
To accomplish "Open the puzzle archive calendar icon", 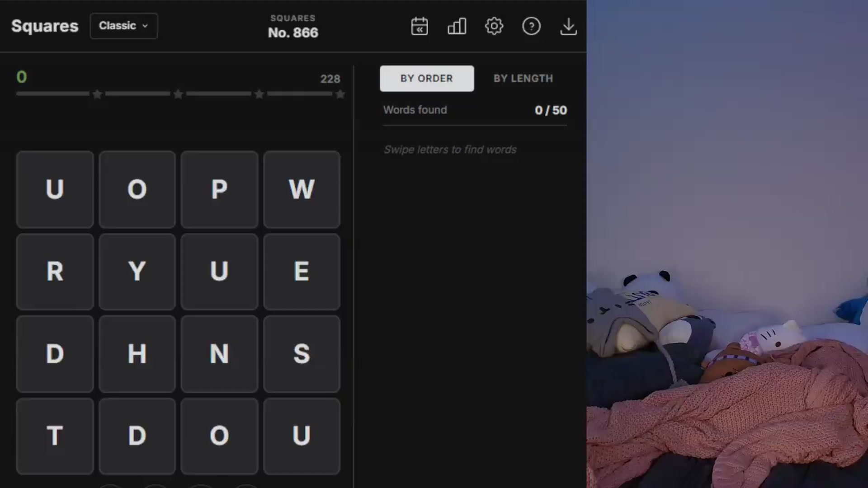I will tap(420, 26).
